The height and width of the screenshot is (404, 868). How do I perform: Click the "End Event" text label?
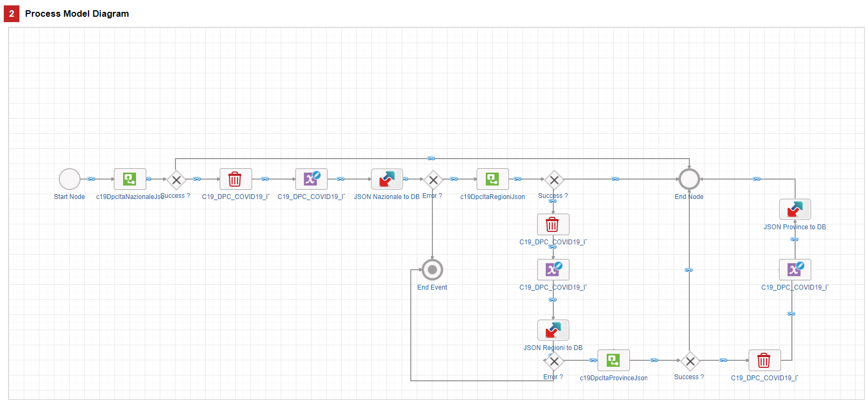(432, 287)
